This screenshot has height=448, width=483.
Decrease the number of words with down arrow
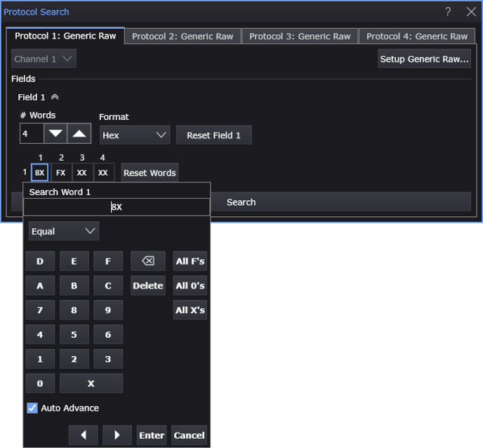click(x=55, y=133)
